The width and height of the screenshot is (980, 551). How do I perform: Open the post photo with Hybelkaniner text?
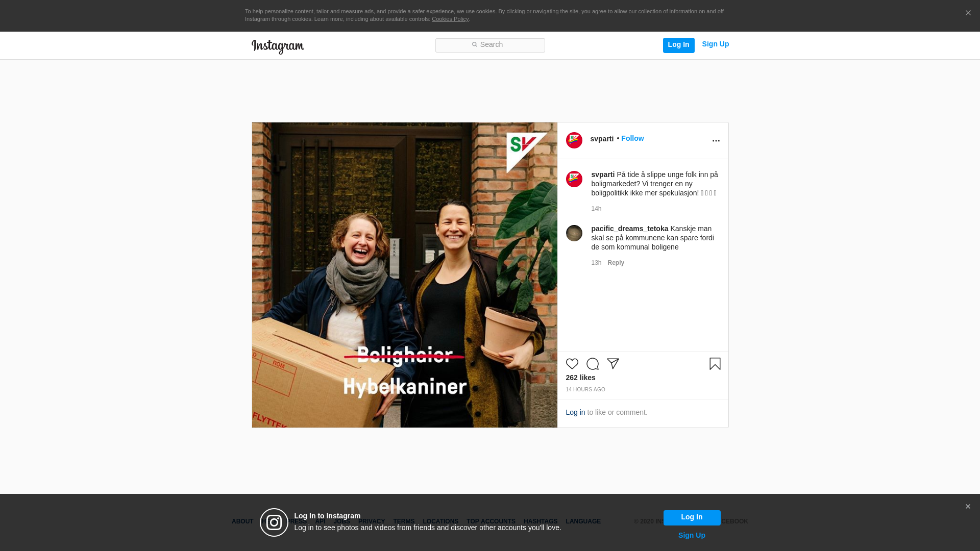click(x=404, y=275)
